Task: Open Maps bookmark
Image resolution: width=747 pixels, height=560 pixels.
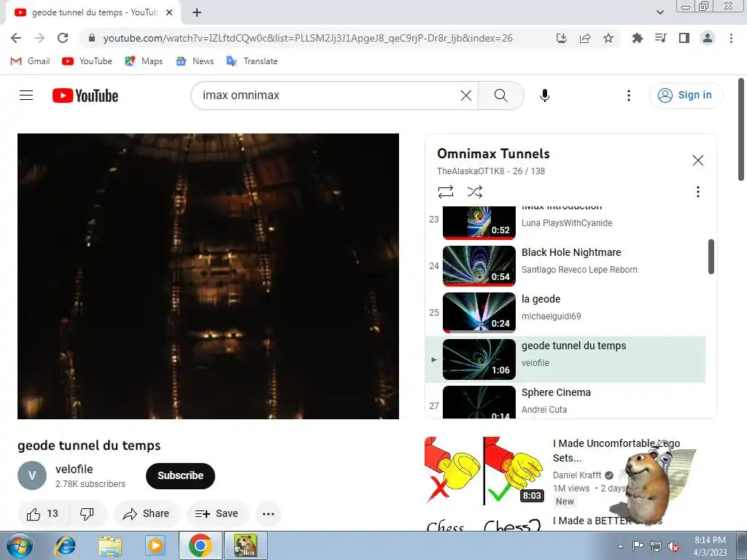Action: 144,61
